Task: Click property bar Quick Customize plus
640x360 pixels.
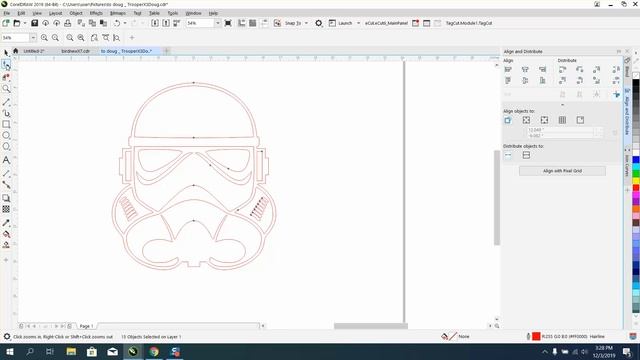Action: [x=132, y=38]
